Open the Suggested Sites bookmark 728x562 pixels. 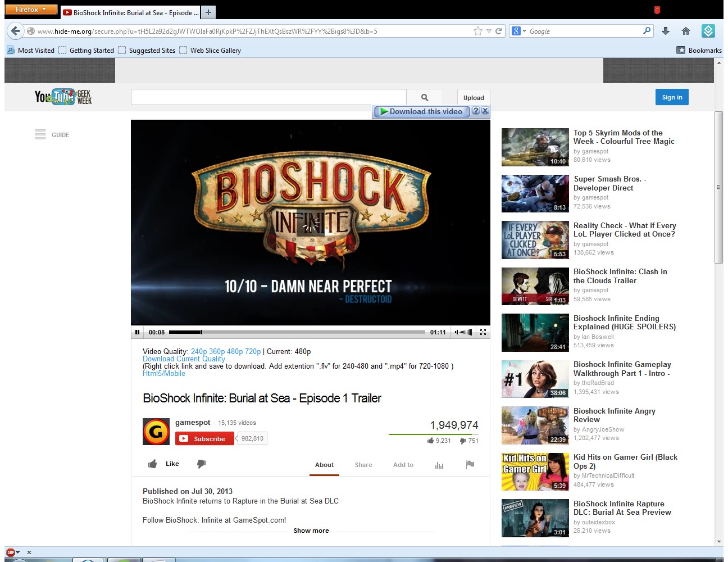point(147,50)
